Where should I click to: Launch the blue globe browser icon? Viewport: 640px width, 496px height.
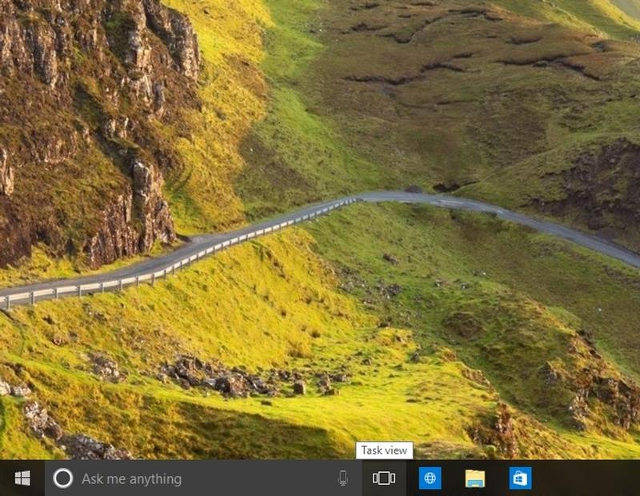pos(430,478)
